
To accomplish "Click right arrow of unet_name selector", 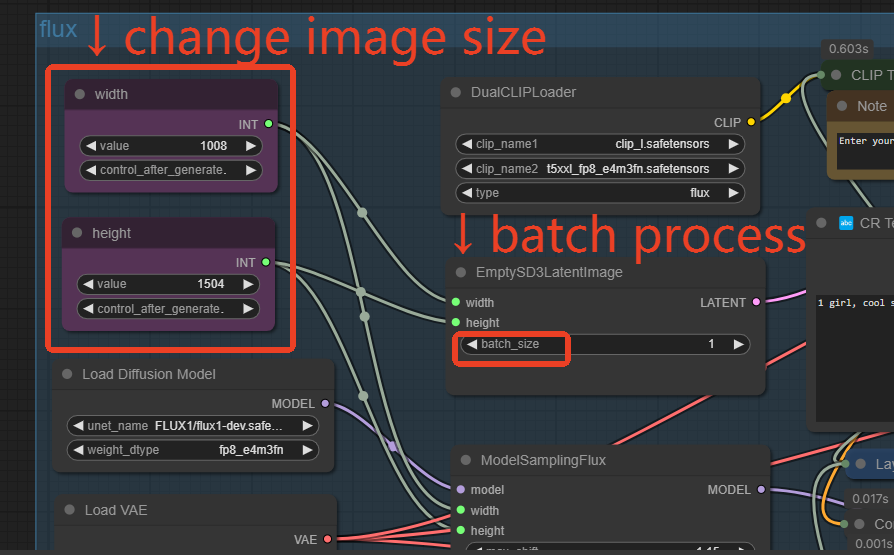I will click(x=307, y=426).
